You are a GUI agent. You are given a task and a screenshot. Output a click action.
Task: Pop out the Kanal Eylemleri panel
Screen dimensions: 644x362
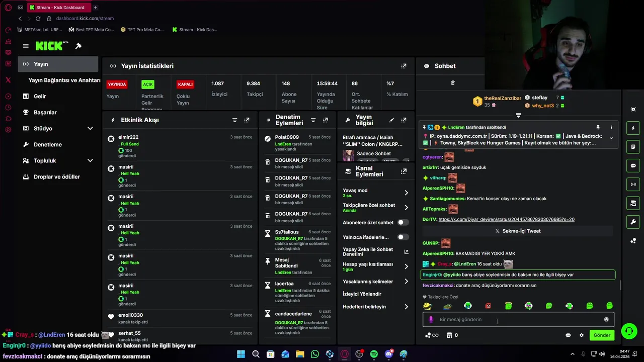tap(404, 171)
